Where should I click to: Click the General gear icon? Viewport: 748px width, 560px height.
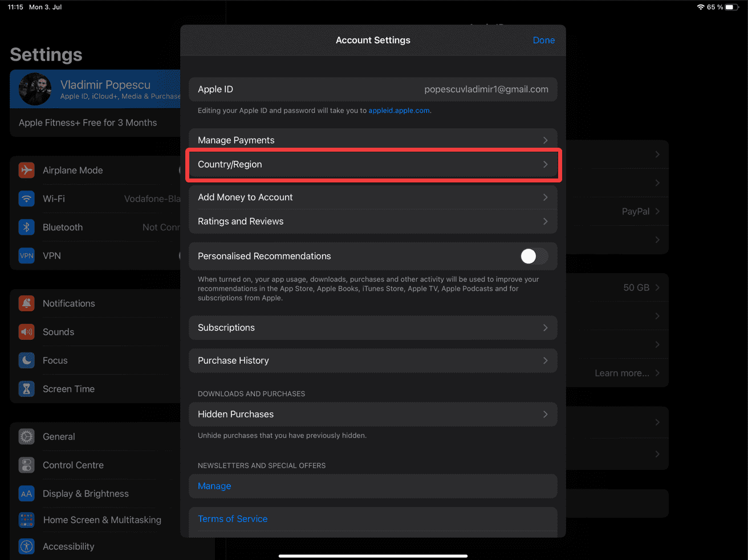click(26, 437)
